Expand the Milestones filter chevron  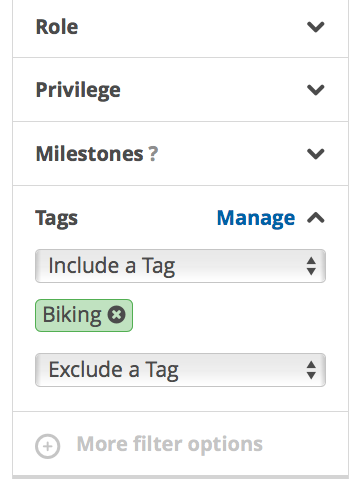coord(315,154)
